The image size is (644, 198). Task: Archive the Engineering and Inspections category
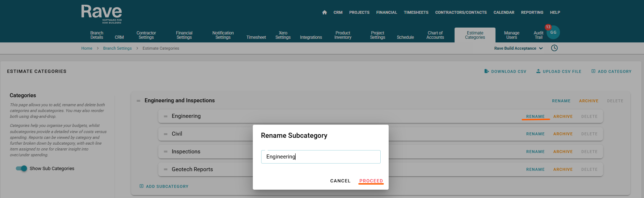coord(589,101)
